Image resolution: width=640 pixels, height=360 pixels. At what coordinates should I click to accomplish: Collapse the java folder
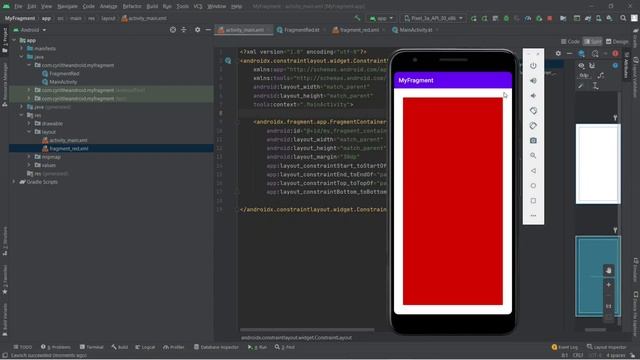pos(22,57)
